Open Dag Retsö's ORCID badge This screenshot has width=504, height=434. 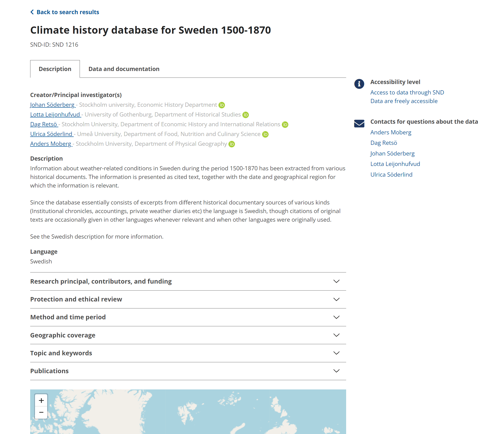click(285, 124)
